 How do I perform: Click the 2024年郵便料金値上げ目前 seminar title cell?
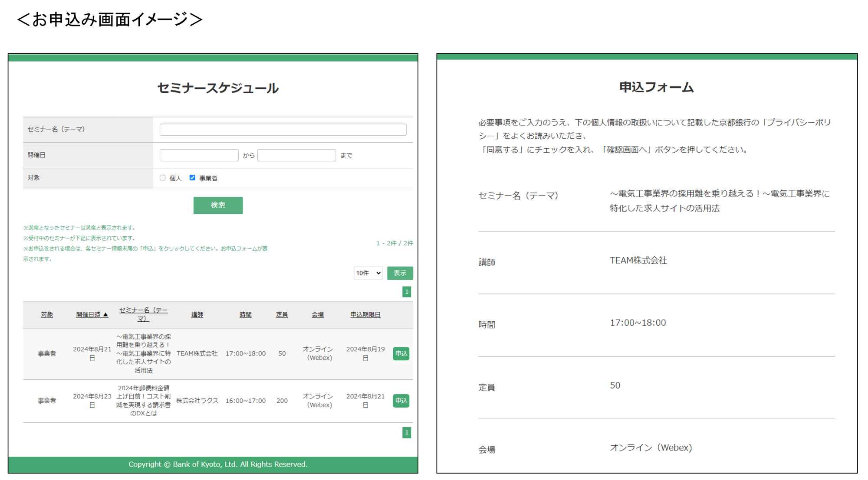pos(143,401)
